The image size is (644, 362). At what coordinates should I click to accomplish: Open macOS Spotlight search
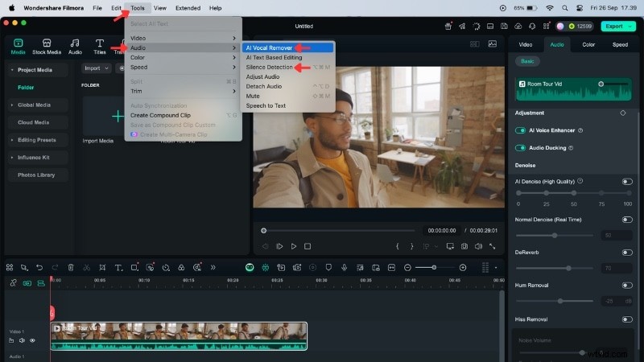(565, 8)
